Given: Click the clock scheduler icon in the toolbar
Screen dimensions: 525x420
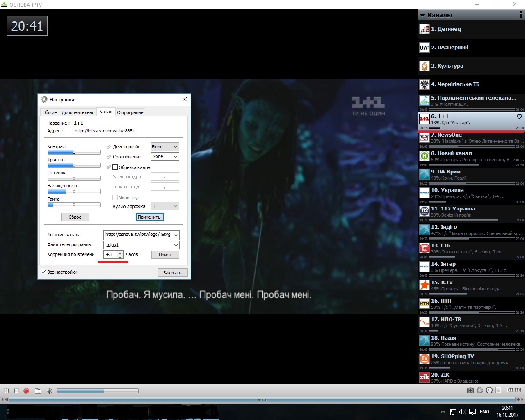Looking at the screenshot, I should point(489,390).
